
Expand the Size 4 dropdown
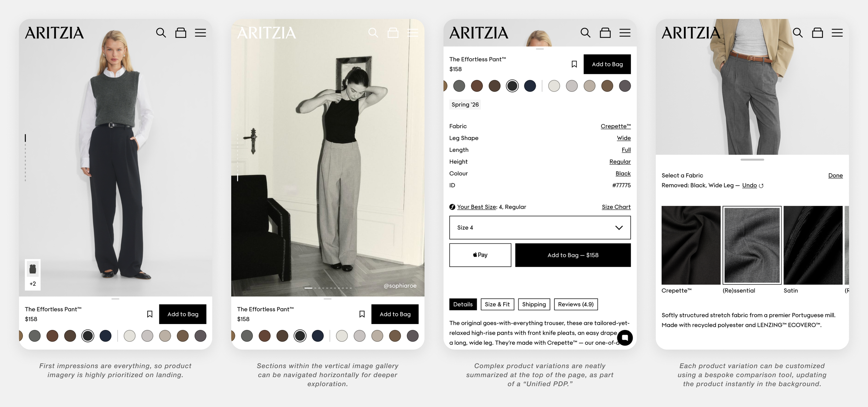(540, 227)
